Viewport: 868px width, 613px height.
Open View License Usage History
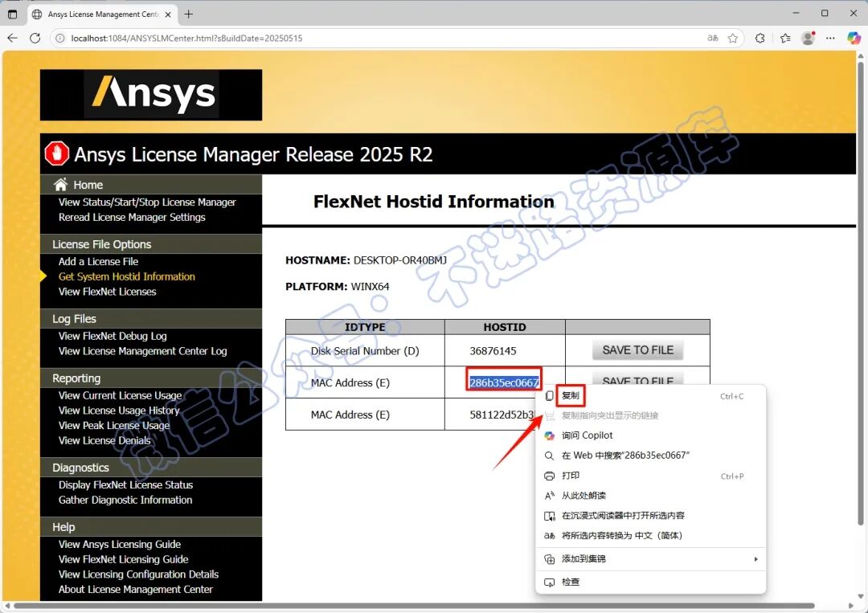pyautogui.click(x=119, y=410)
